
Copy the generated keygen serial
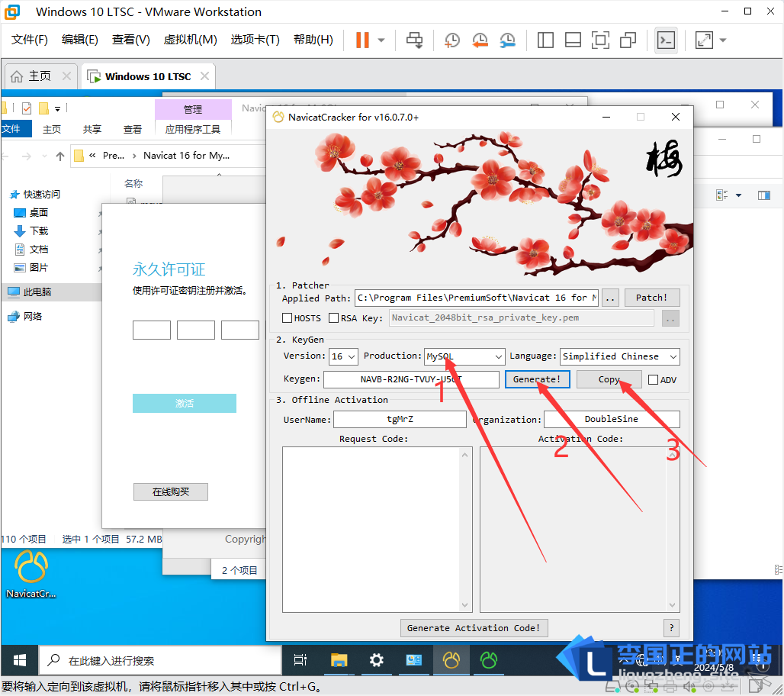click(609, 379)
